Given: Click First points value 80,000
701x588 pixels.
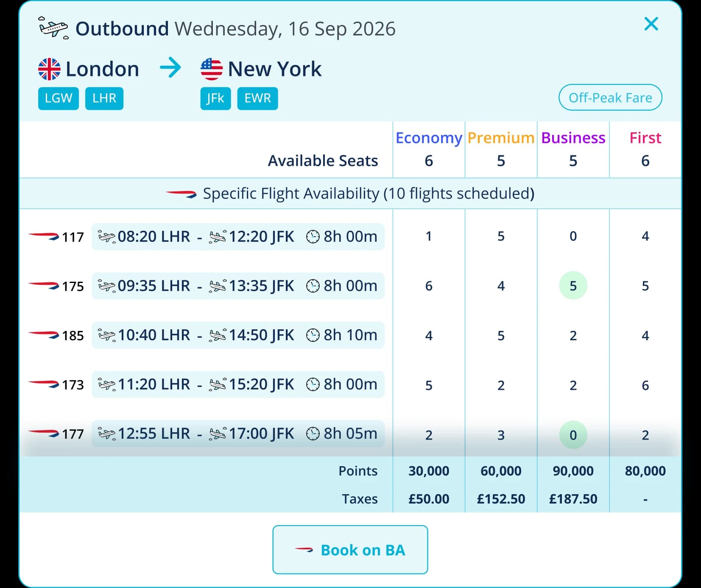Looking at the screenshot, I should click(645, 471).
